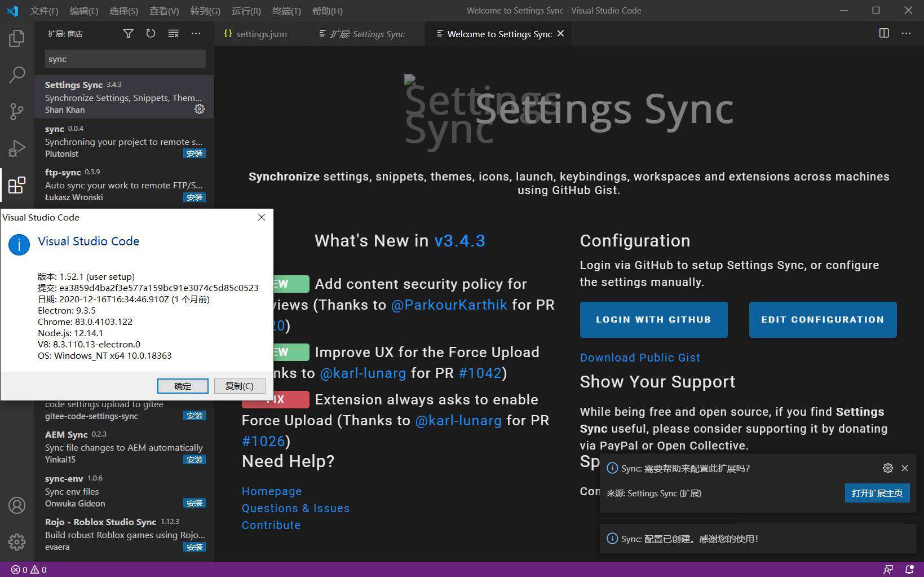Refresh the extensions list
This screenshot has height=577, width=924.
pos(151,34)
